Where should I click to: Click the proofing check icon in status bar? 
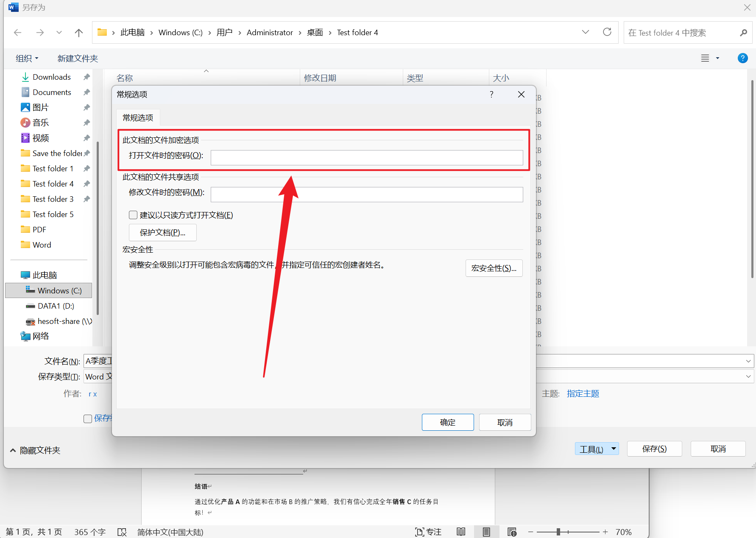122,531
